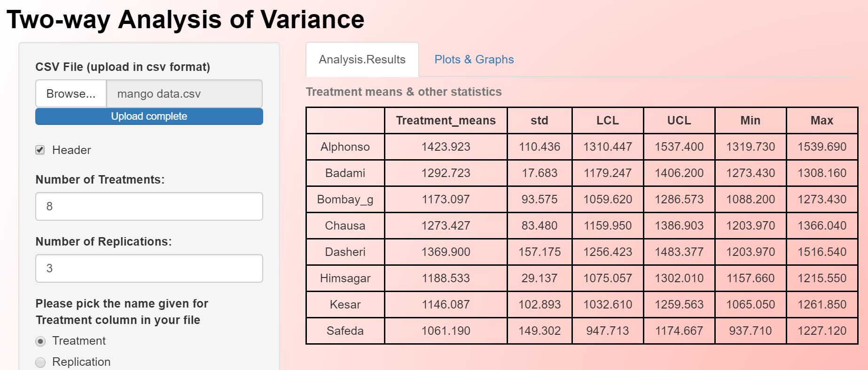
Task: Click the Browse... file upload button
Action: pyautogui.click(x=71, y=94)
